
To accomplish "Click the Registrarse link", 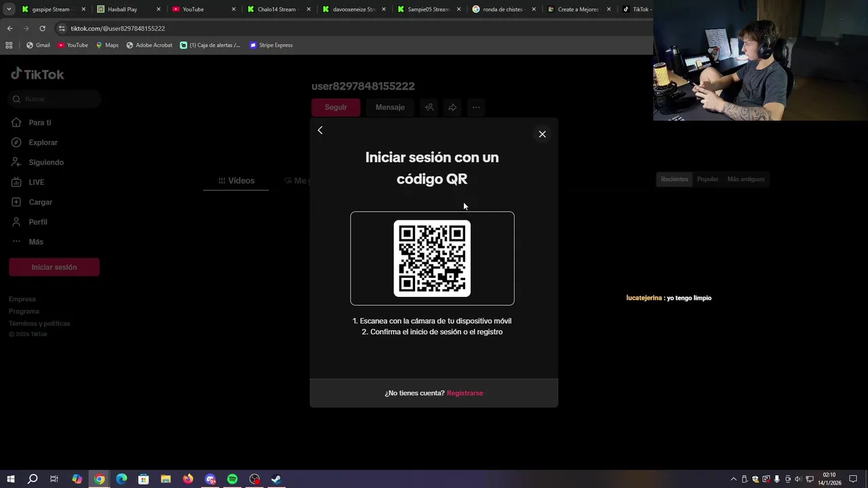I will [465, 393].
